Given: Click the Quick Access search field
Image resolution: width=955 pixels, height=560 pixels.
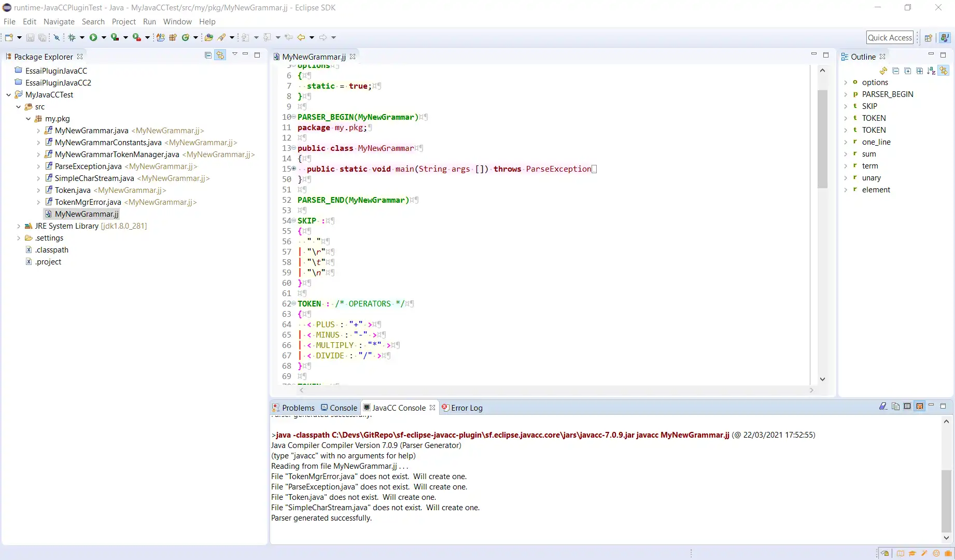Looking at the screenshot, I should coord(889,37).
